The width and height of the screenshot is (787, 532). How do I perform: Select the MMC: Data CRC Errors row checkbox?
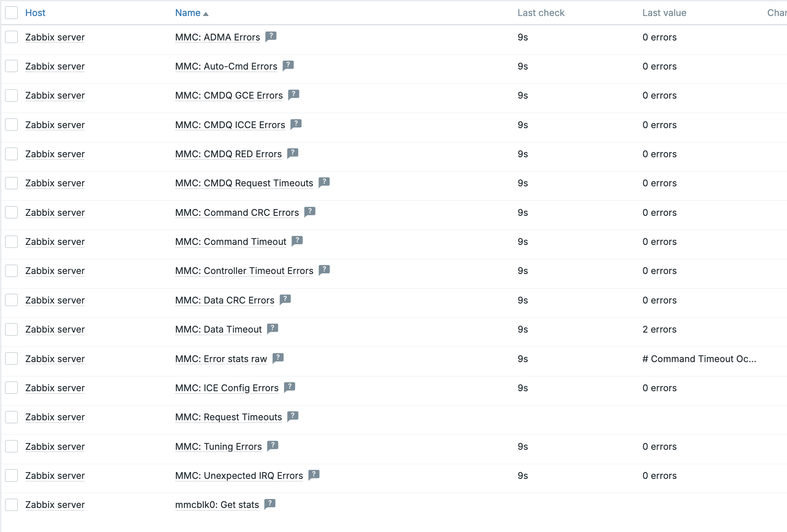pyautogui.click(x=11, y=300)
